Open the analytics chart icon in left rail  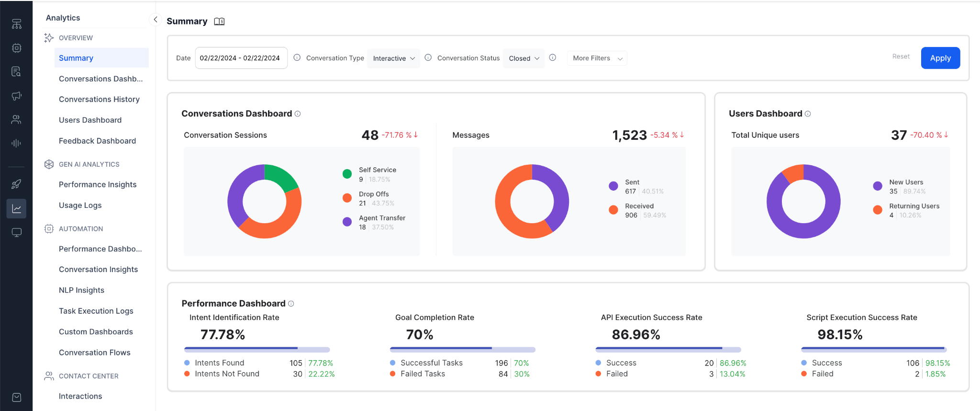(x=16, y=208)
